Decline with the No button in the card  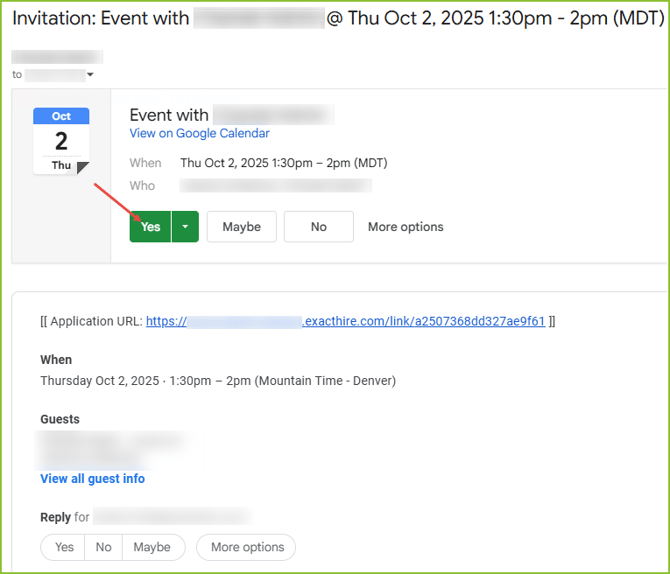click(x=318, y=227)
